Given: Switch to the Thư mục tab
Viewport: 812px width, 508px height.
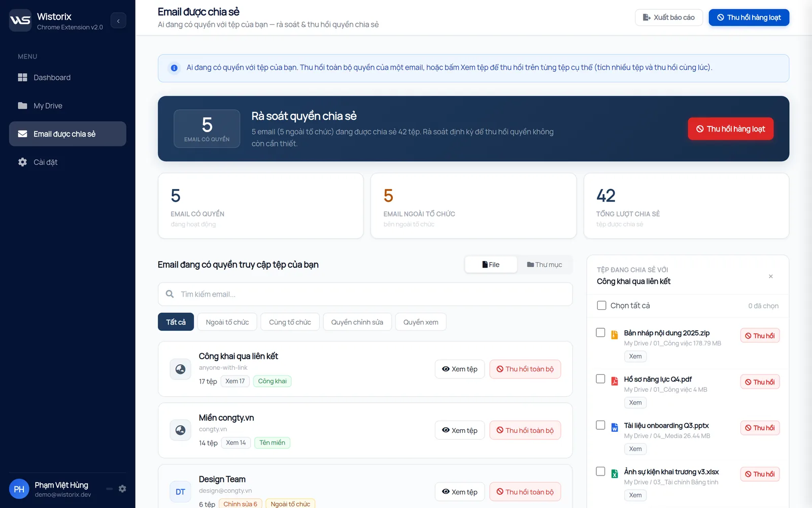Looking at the screenshot, I should 545,265.
